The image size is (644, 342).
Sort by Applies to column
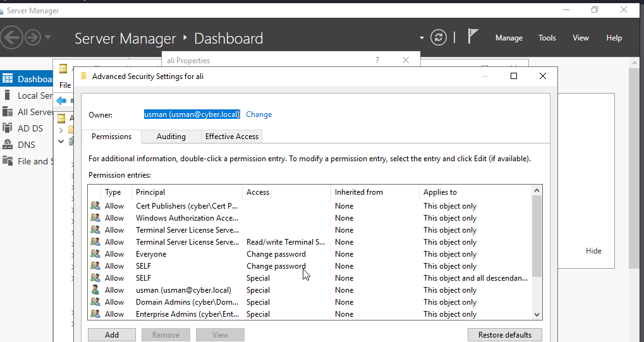click(x=475, y=192)
